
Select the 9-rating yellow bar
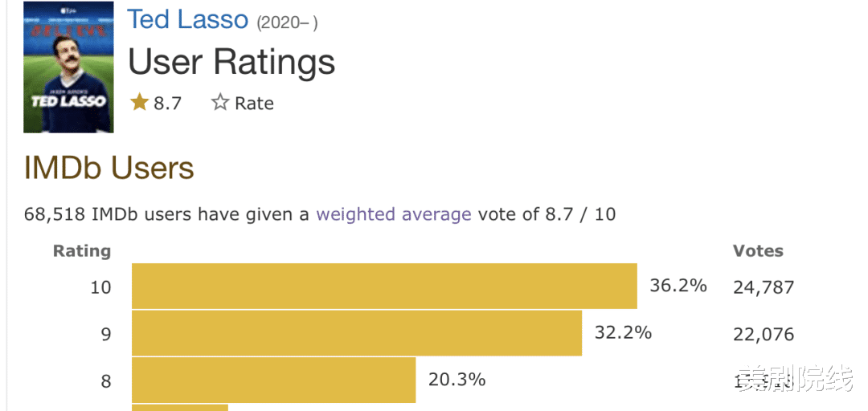click(x=356, y=332)
